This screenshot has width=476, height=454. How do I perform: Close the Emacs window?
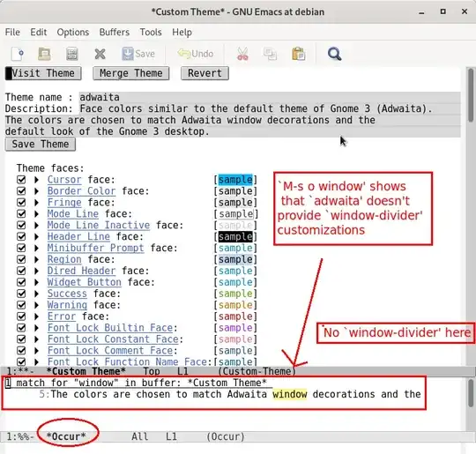click(x=465, y=11)
